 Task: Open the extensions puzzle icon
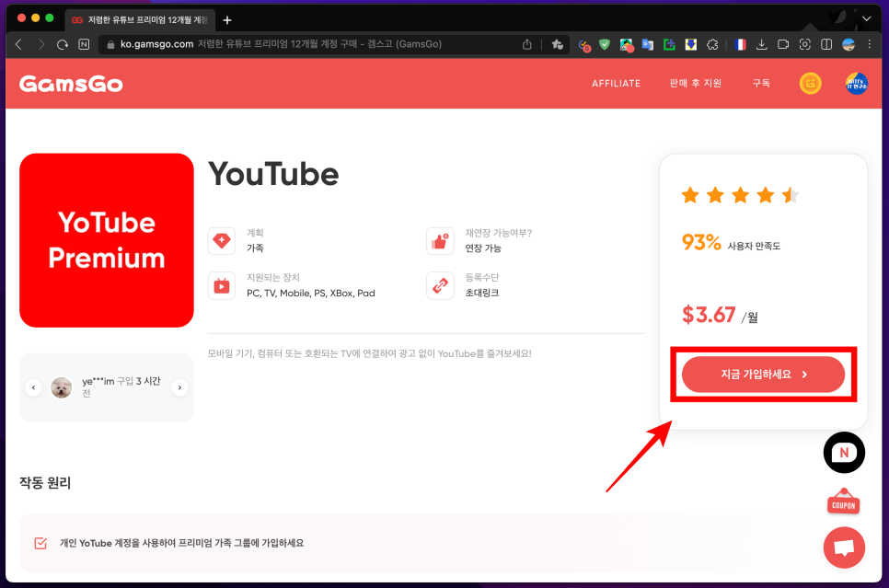coord(712,44)
